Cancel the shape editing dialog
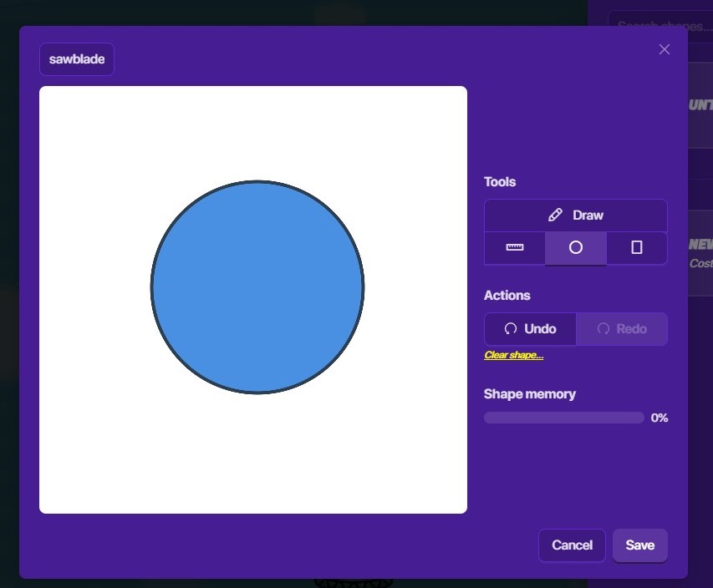Image resolution: width=713 pixels, height=588 pixels. tap(572, 545)
